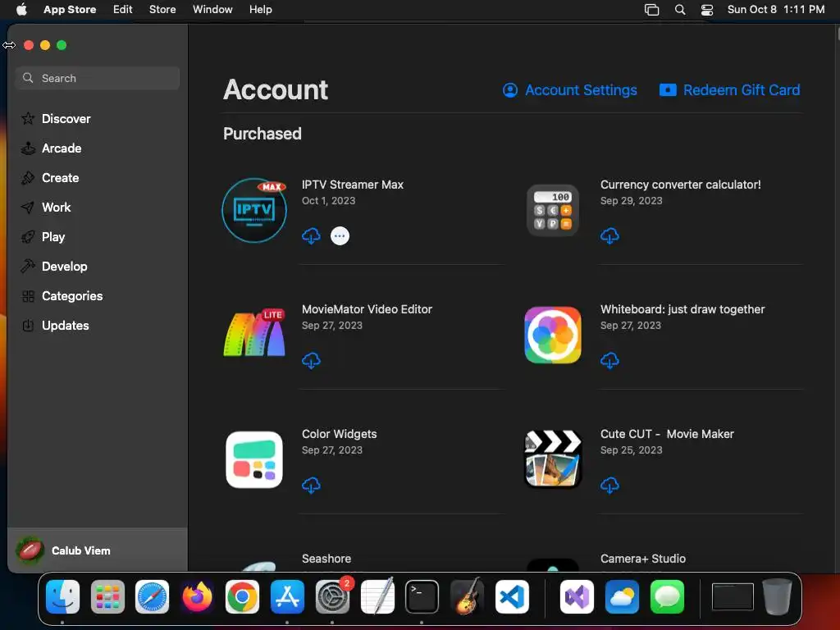Open the Help menu
840x630 pixels.
(x=260, y=9)
